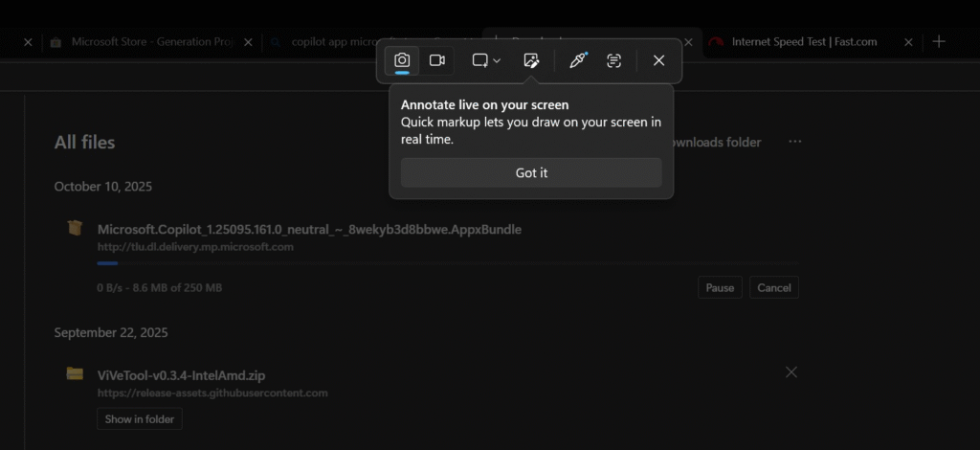
Task: Remove ViVeTool entry with X icon
Action: pos(791,372)
